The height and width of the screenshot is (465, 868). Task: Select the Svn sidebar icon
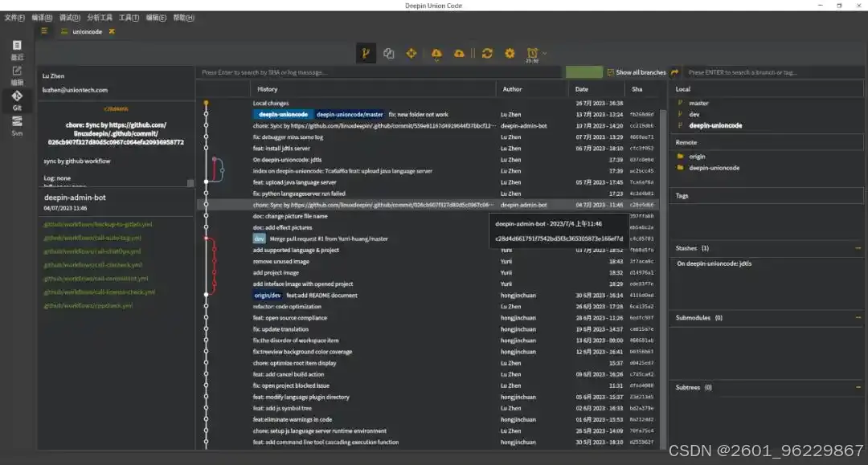17,126
